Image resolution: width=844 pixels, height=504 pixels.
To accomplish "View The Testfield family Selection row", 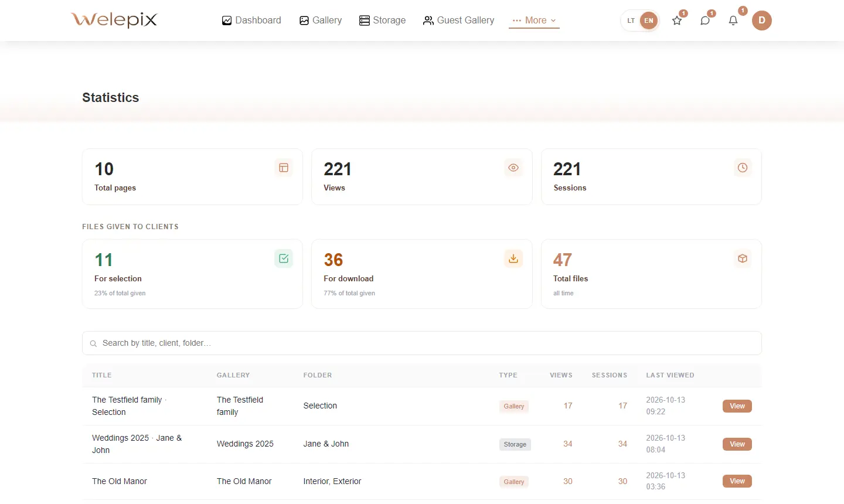I will click(x=737, y=406).
